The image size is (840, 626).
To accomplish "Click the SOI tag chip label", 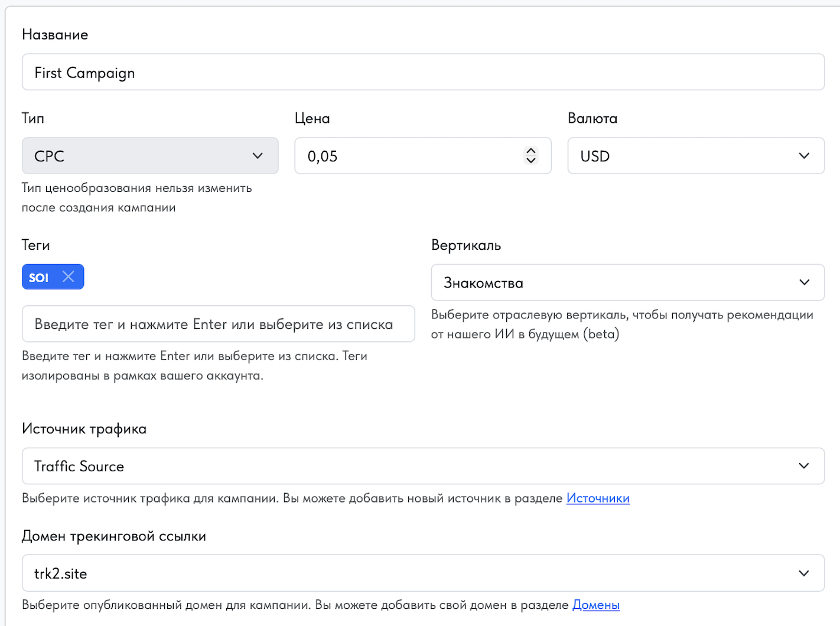I will (x=39, y=278).
